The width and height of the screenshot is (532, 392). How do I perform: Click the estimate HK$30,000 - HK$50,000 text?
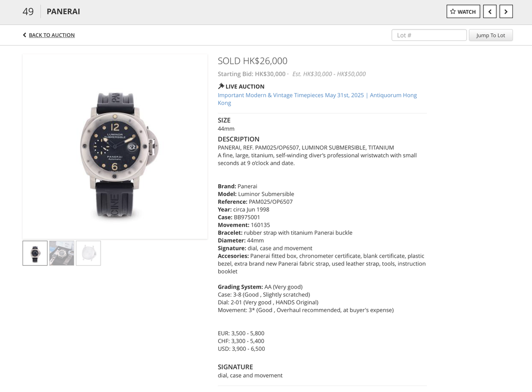point(329,74)
